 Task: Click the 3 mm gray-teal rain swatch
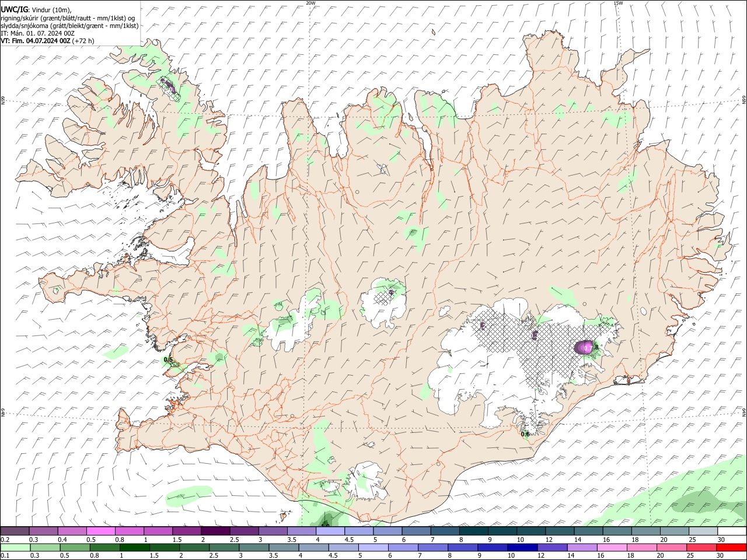(x=254, y=548)
